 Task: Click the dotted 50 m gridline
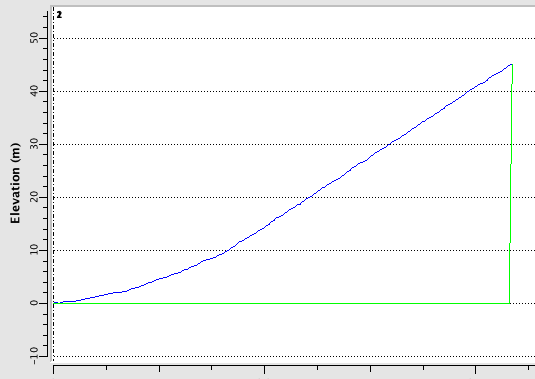coord(294,38)
